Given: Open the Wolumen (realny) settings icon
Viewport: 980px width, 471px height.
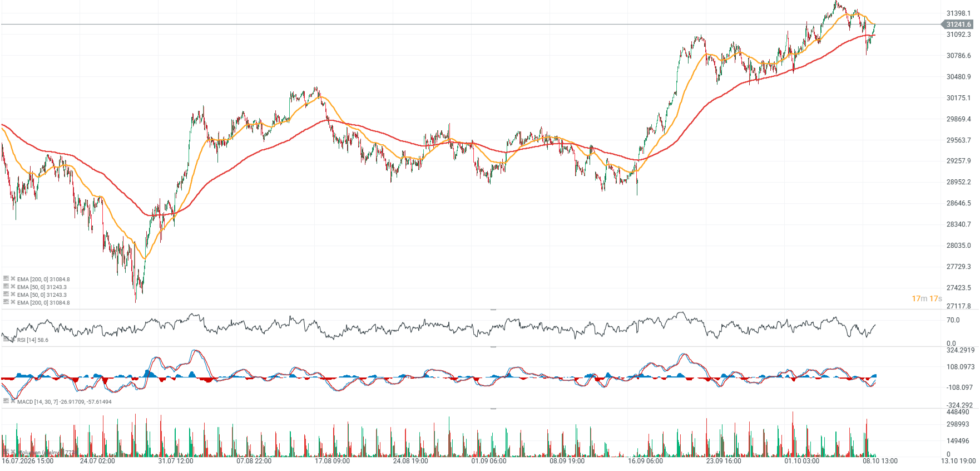Looking at the screenshot, I should (x=6, y=452).
